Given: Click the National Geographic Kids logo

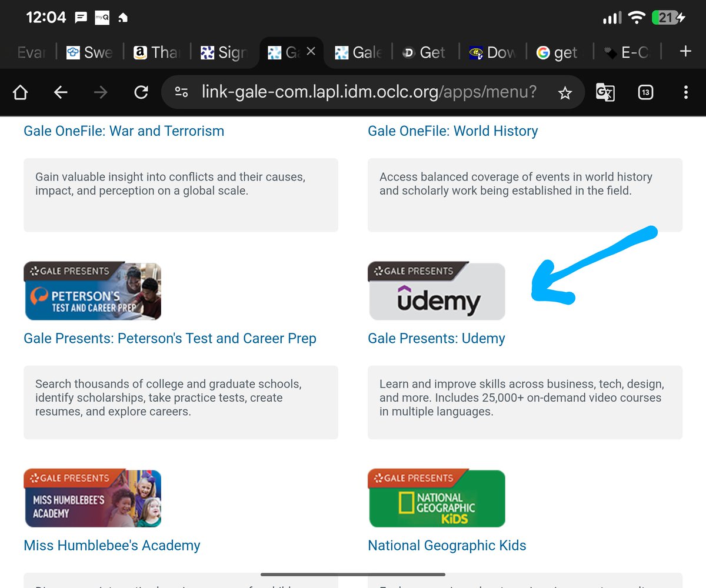Looking at the screenshot, I should (x=437, y=498).
